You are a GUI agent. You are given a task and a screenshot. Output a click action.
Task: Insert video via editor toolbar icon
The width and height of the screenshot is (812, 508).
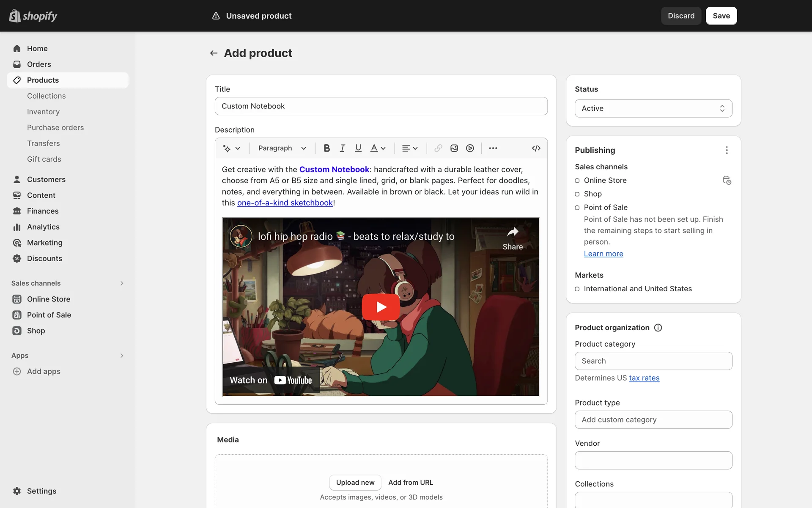tap(470, 148)
